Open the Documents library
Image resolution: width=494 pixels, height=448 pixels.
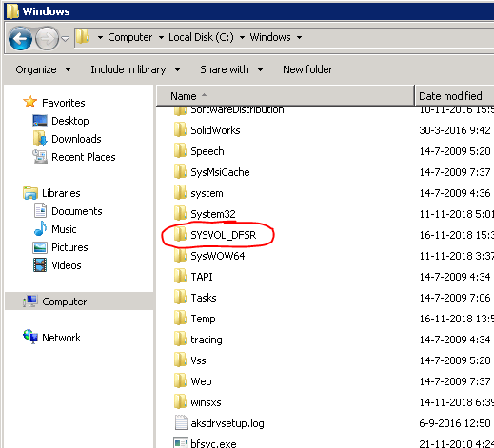[77, 211]
